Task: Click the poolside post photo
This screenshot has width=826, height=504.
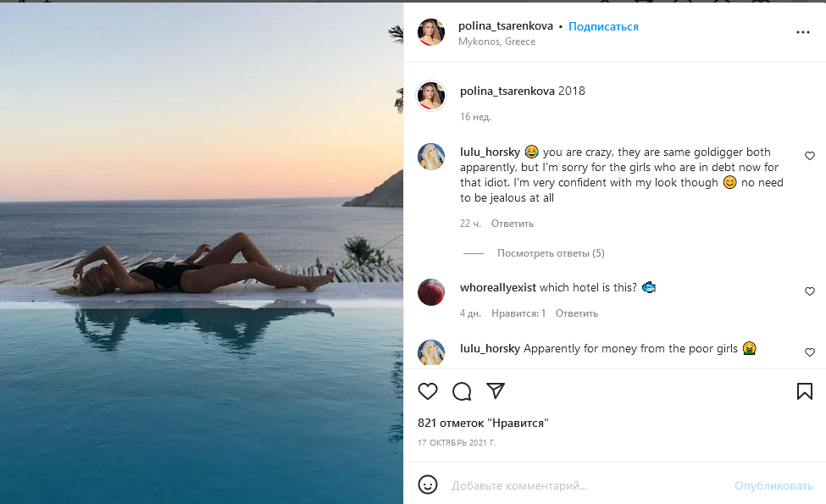Action: pyautogui.click(x=202, y=252)
